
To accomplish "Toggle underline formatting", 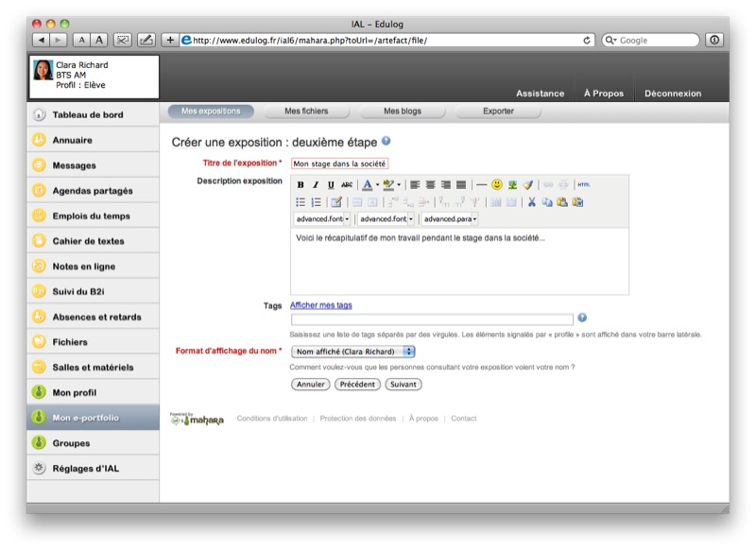I will tap(331, 185).
